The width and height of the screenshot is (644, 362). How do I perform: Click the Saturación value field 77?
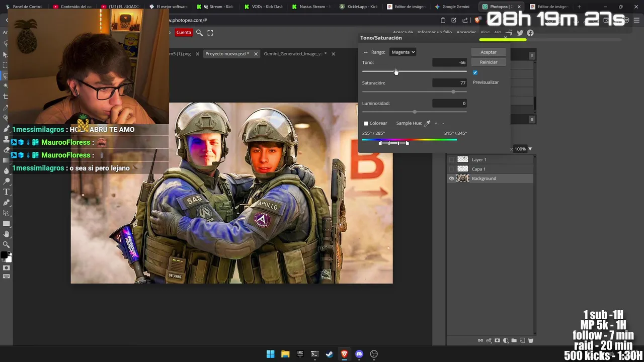(x=449, y=83)
